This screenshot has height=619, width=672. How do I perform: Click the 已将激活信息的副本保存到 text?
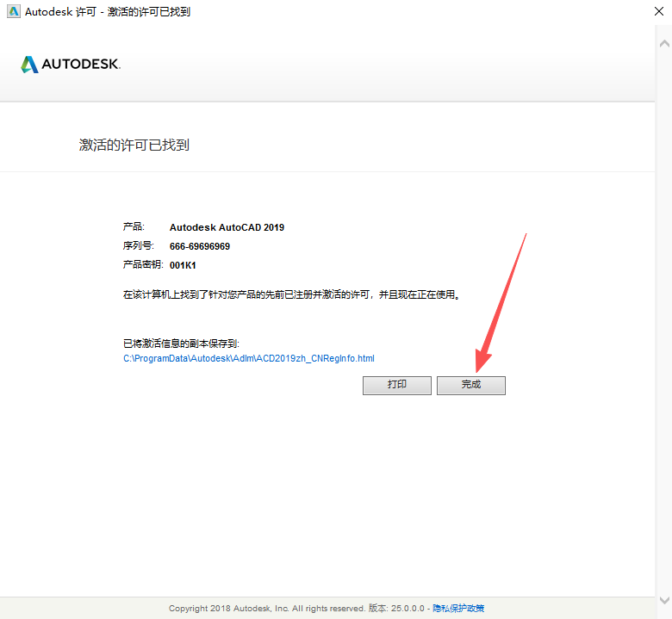(x=181, y=344)
